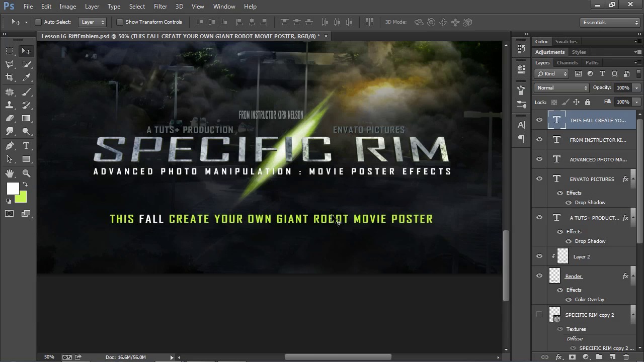This screenshot has height=362, width=644.
Task: Select the Layer 2 layer
Action: [582, 256]
